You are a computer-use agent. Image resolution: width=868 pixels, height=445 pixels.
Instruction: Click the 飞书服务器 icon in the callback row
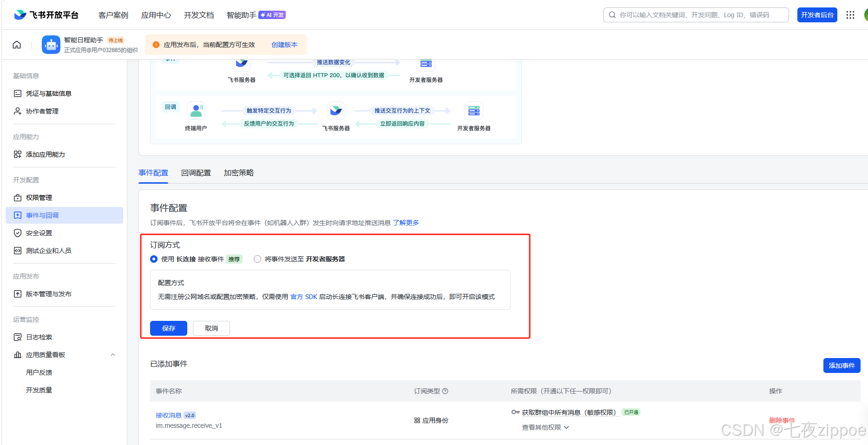335,111
